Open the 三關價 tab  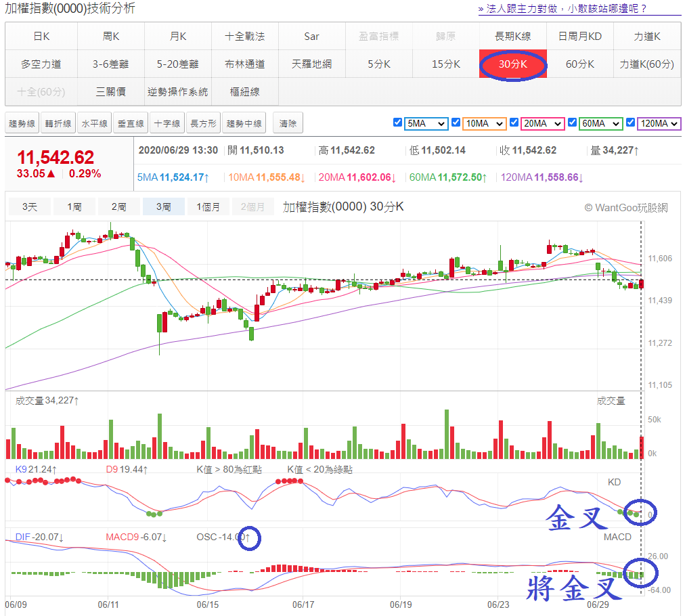tap(111, 92)
